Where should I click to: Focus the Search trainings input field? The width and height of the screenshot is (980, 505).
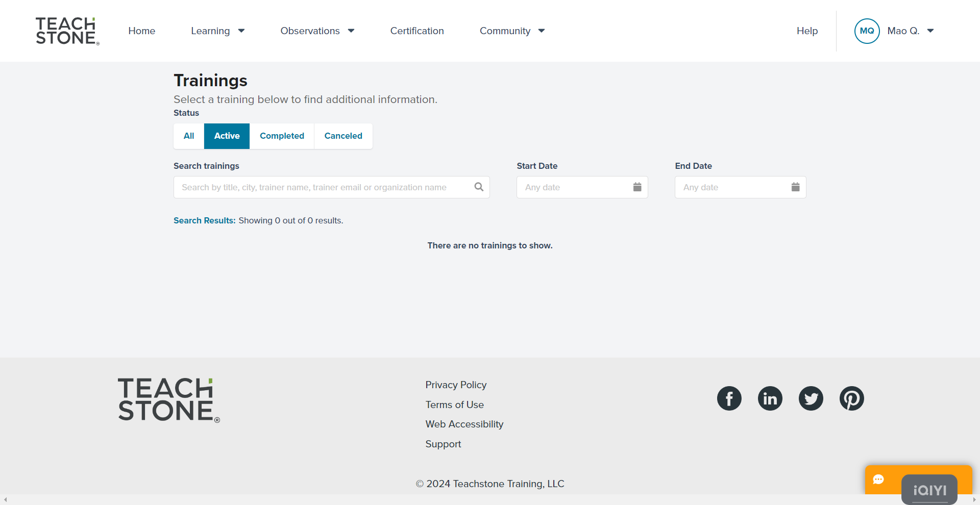click(x=322, y=187)
